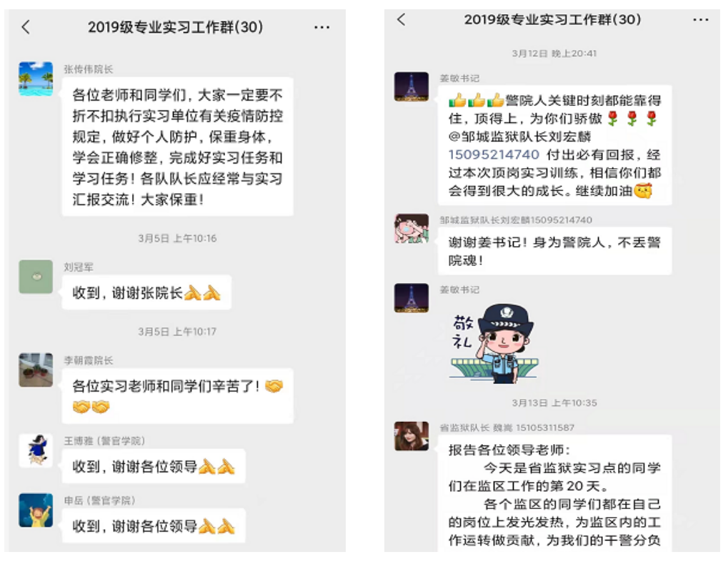Image resolution: width=728 pixels, height=562 pixels.
Task: Open 申岳's blue cartoon avatar
Action: pyautogui.click(x=36, y=510)
